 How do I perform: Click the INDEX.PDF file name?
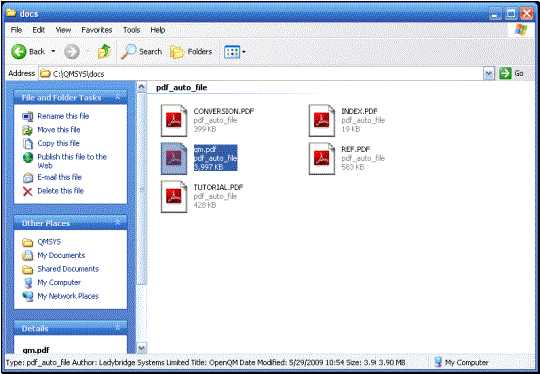click(x=359, y=111)
